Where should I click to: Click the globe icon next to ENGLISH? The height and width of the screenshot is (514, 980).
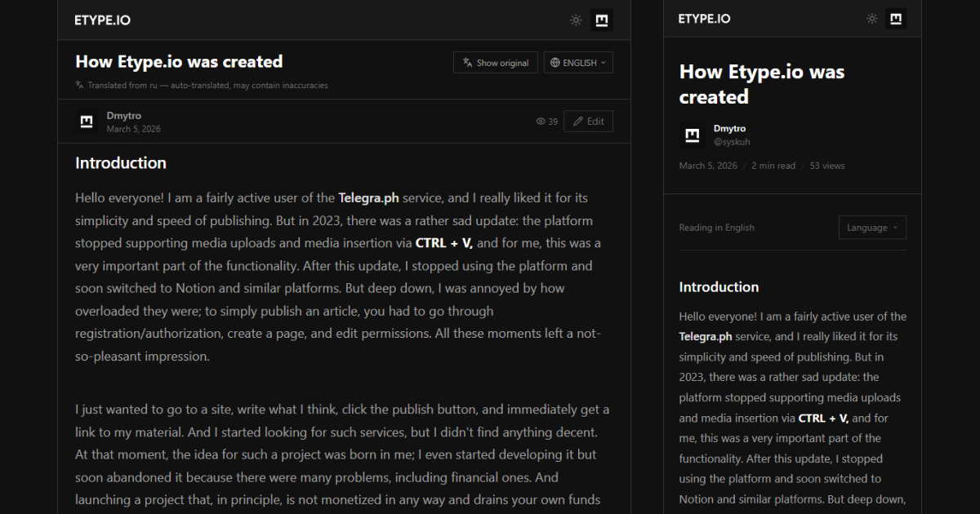pos(554,62)
